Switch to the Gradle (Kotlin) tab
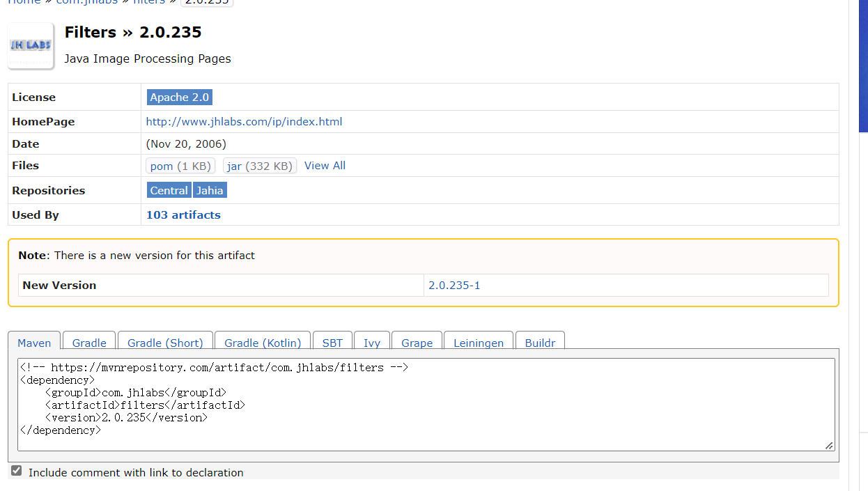This screenshot has height=491, width=868. [263, 342]
